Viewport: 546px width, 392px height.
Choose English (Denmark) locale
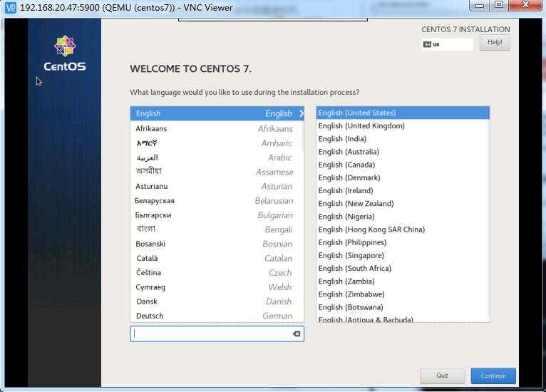403,177
